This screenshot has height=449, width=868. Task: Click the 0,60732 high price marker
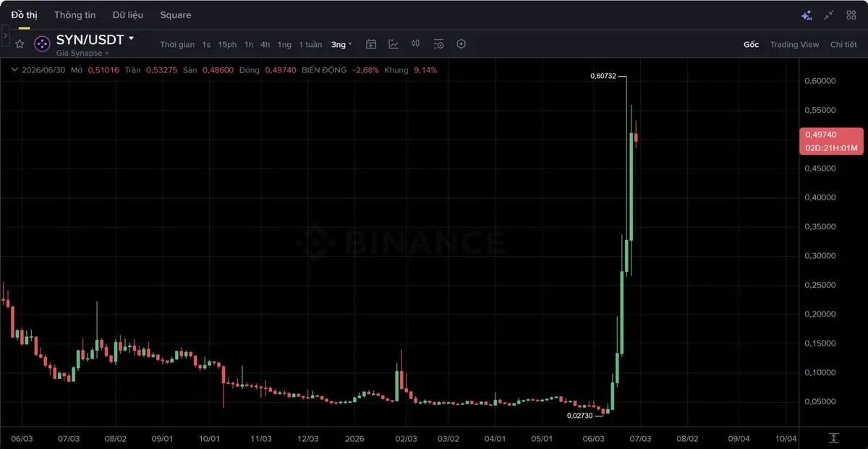(603, 76)
